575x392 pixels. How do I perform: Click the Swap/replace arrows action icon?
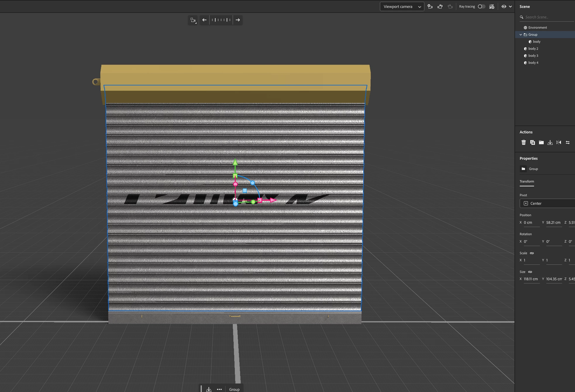[568, 142]
